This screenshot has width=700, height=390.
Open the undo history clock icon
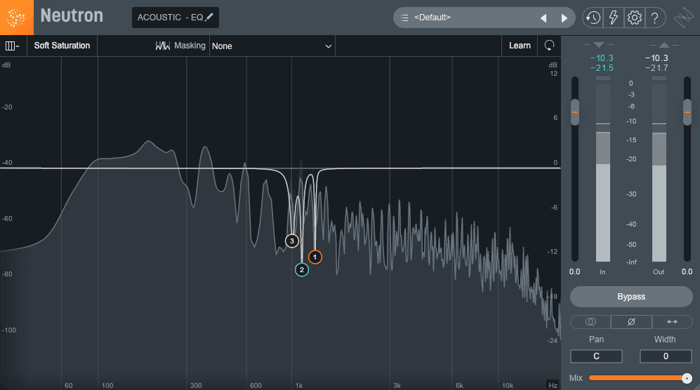(x=593, y=18)
